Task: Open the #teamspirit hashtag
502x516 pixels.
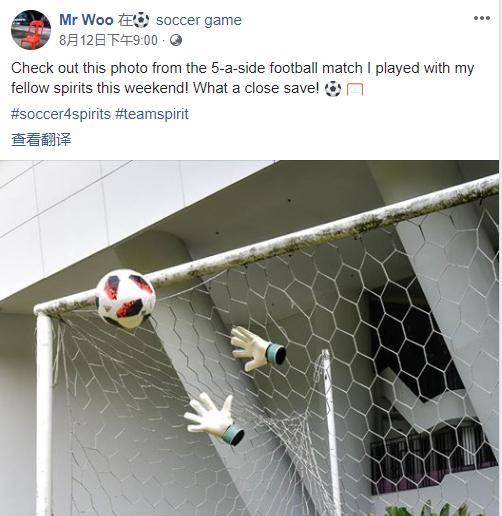Action: click(152, 114)
